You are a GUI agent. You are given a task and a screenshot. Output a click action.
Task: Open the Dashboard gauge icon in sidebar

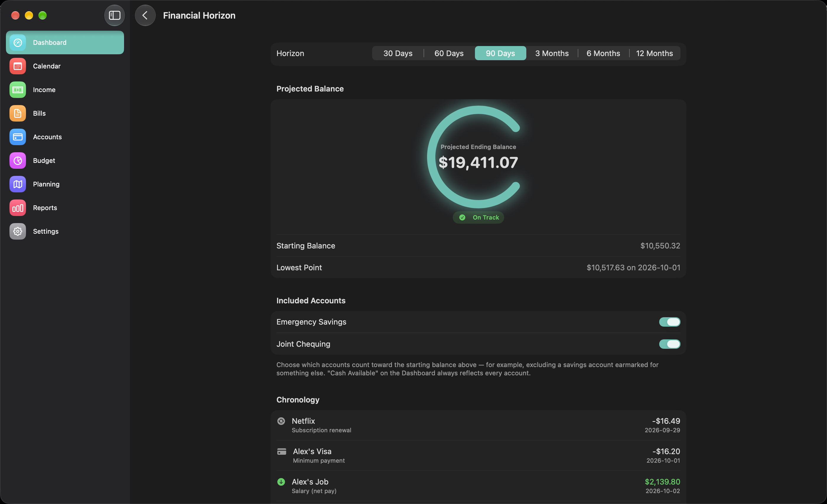tap(18, 42)
